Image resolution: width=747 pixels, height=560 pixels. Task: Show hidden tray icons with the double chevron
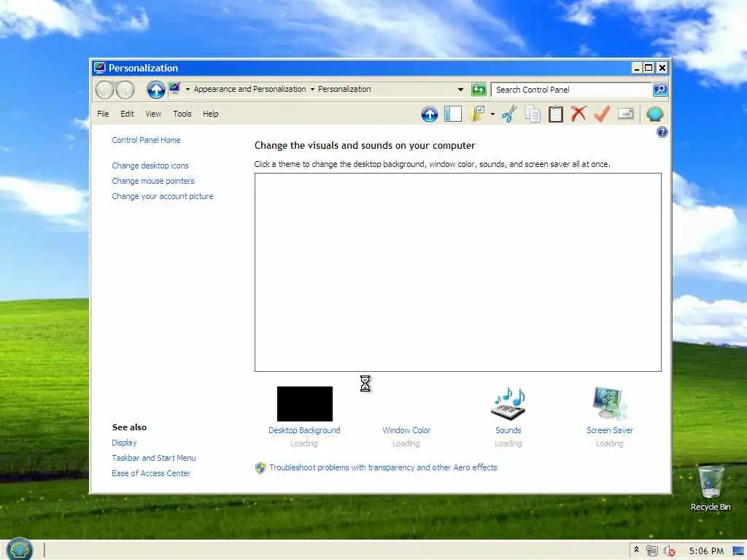click(x=636, y=550)
